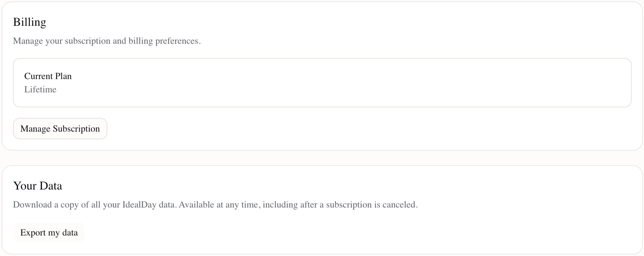Click empty area inside Current Plan card
644x256 pixels.
click(x=333, y=83)
